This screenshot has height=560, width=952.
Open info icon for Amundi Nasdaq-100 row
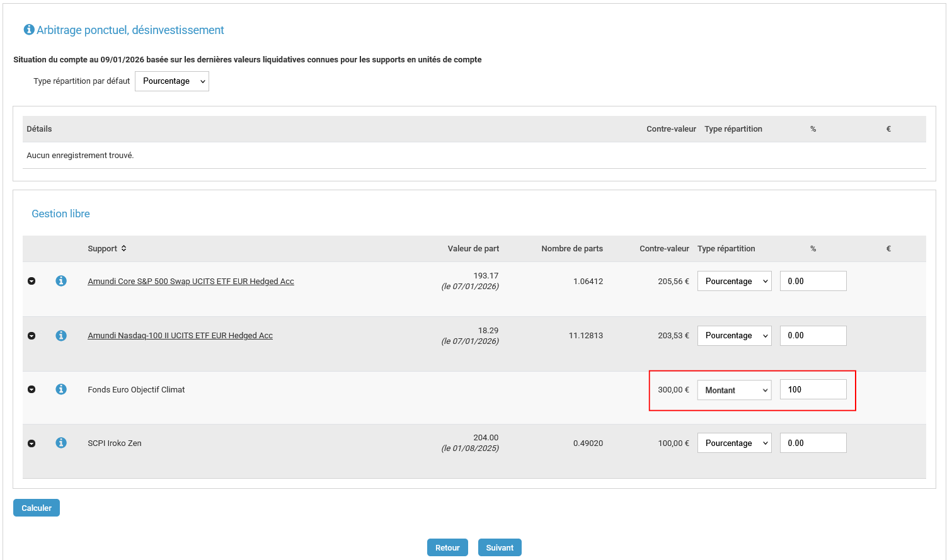[61, 336]
